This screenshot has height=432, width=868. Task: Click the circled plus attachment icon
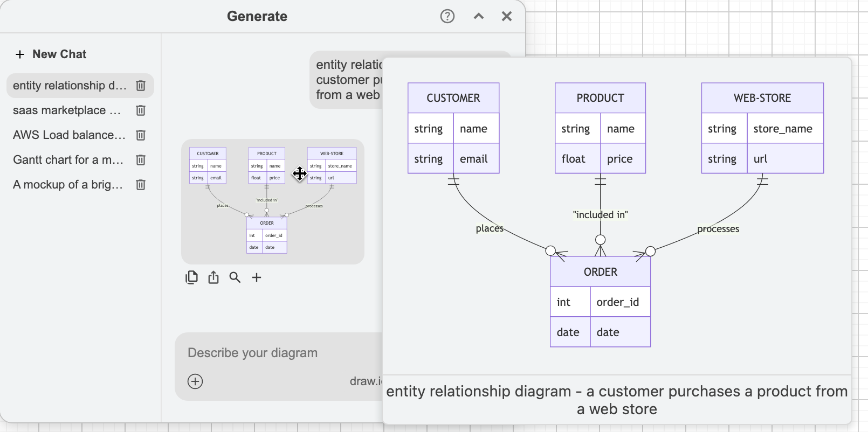pyautogui.click(x=195, y=381)
